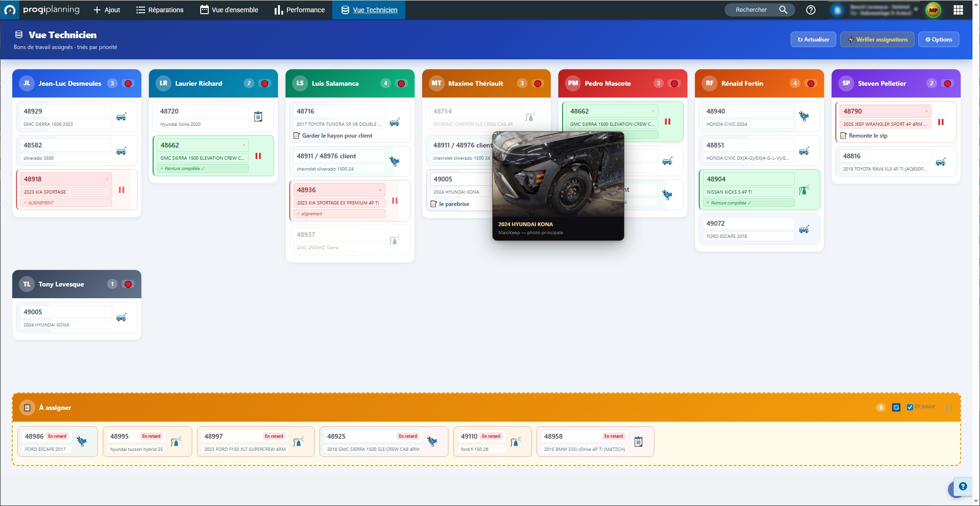Click the refresh icon in À assigner header
This screenshot has width=980, height=506.
896,408
